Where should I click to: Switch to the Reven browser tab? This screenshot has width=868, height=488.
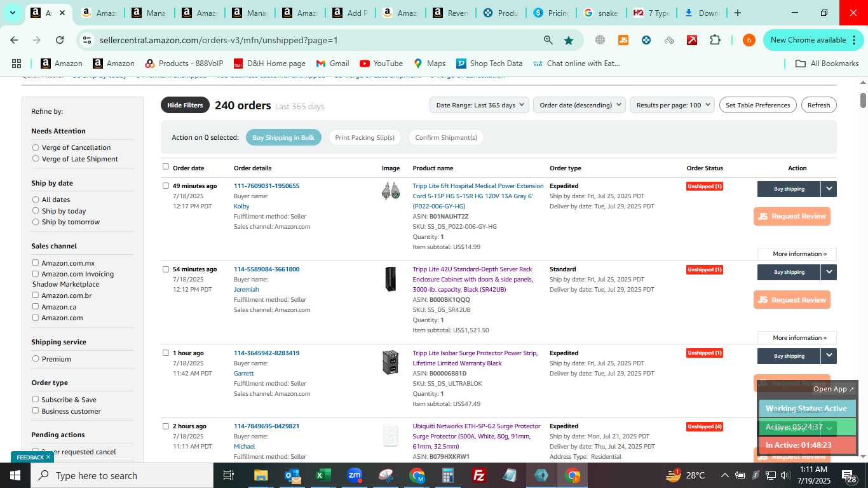449,13
